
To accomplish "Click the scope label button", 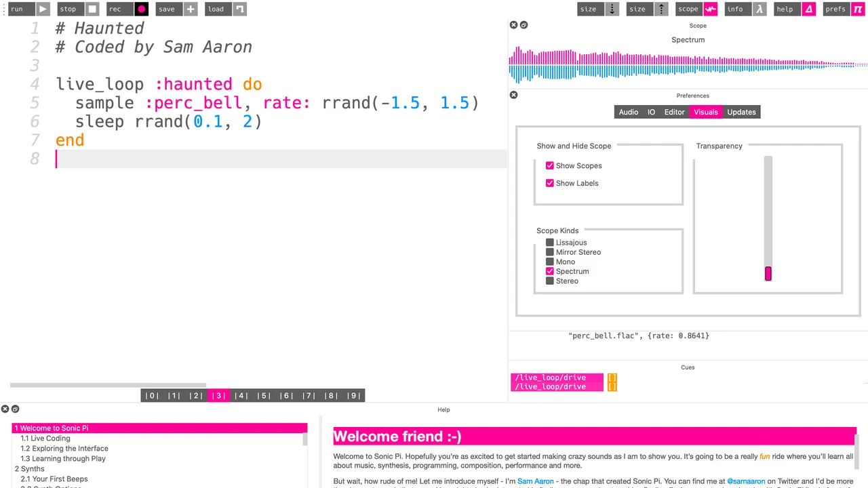I will click(688, 9).
